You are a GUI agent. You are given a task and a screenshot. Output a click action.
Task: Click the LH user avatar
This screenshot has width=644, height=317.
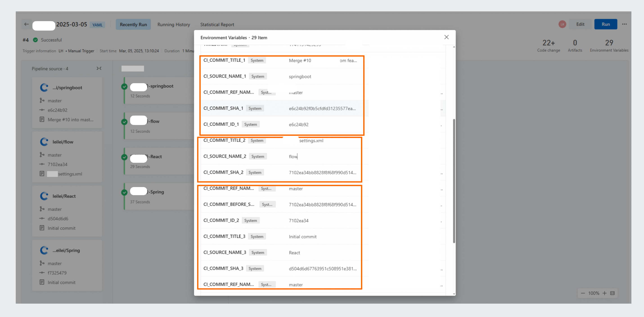[x=562, y=24]
